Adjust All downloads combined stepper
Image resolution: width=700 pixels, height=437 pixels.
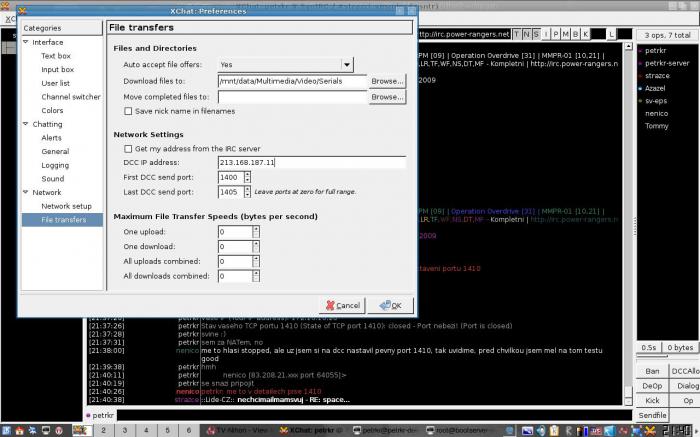click(x=256, y=276)
